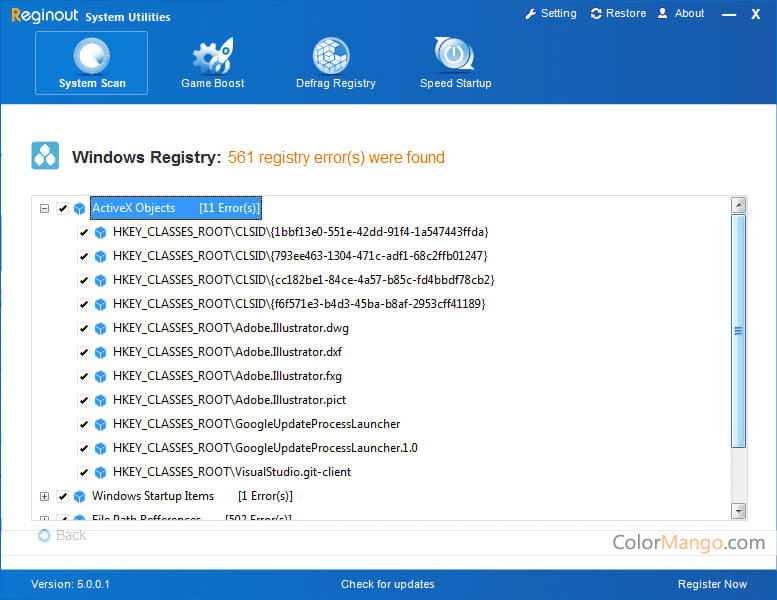Open the About menu item
Viewport: 777px width, 600px height.
point(680,13)
